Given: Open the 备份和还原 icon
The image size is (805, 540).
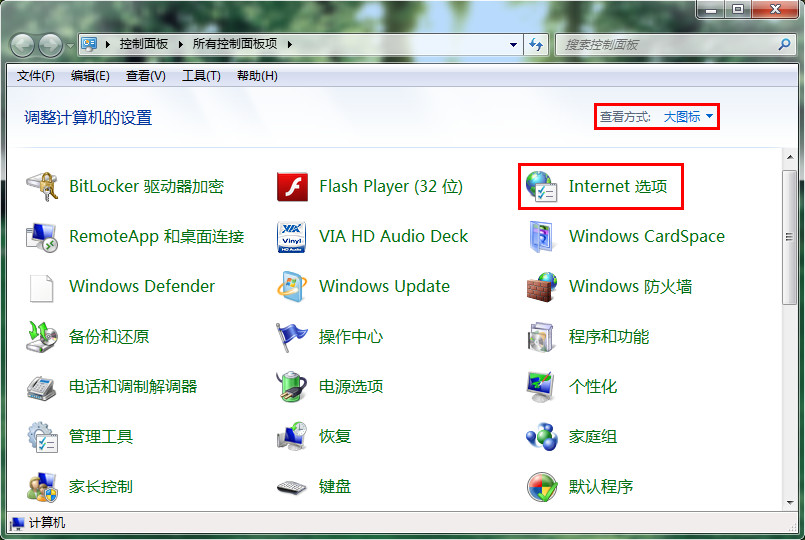Looking at the screenshot, I should 42,337.
